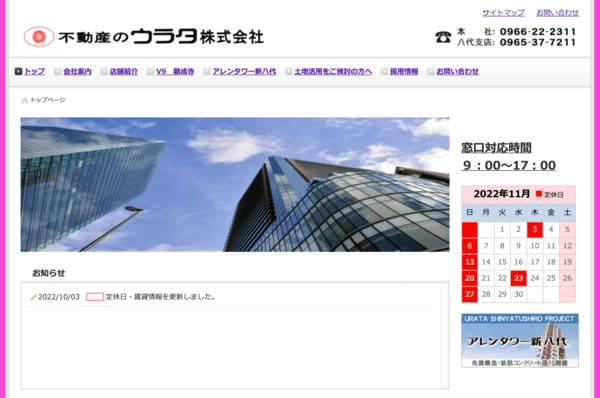Screen dimensions: 600x398
Task: Click the telephone icon beside phone numbers
Action: coord(443,37)
